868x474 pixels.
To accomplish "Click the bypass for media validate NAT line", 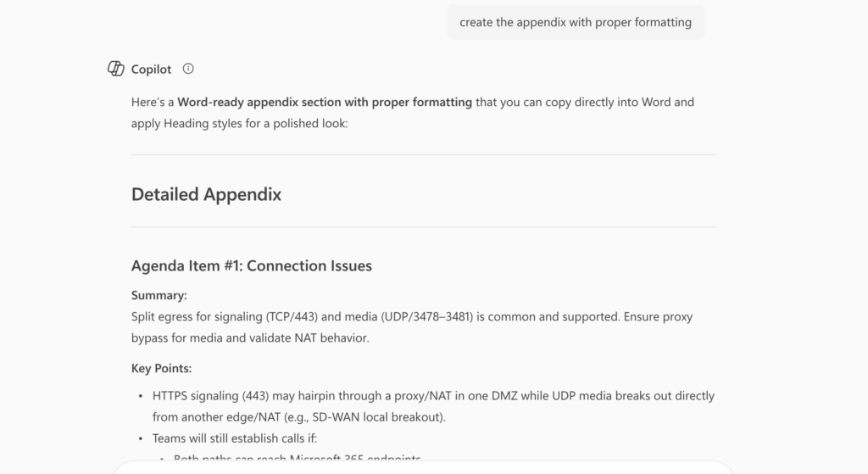I will point(250,338).
